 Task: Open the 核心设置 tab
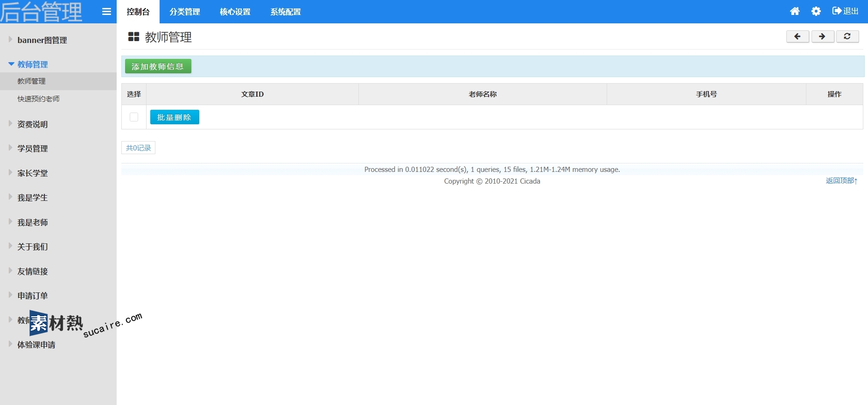coord(235,12)
